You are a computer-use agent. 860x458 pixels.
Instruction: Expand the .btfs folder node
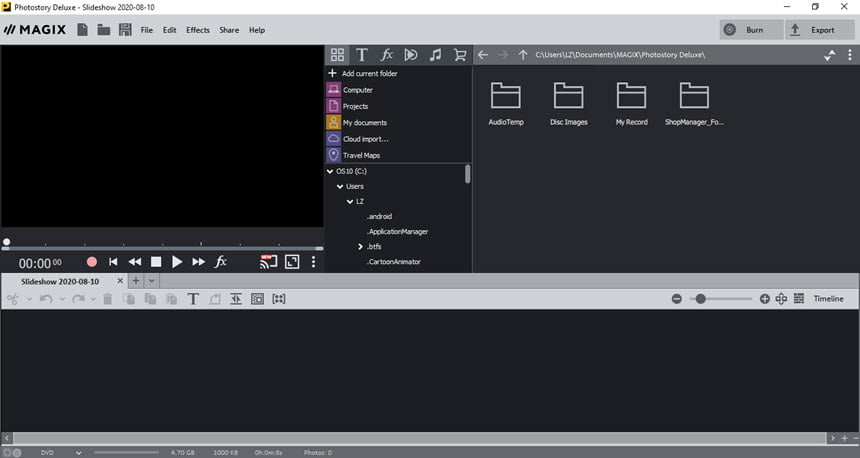click(360, 247)
